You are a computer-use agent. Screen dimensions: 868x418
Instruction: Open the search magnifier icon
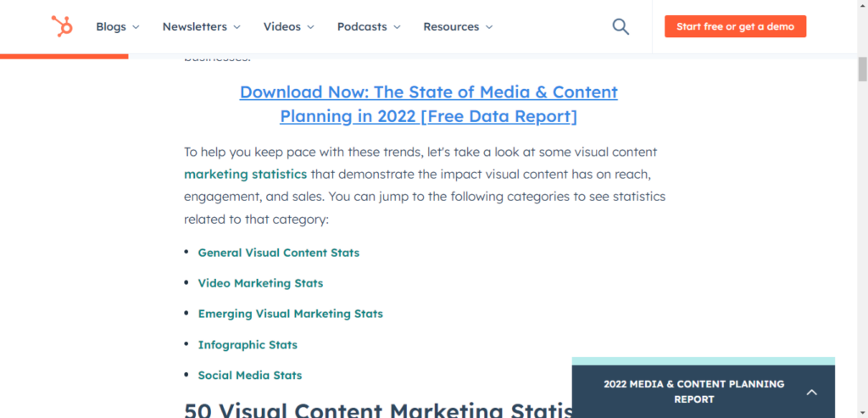coord(620,26)
